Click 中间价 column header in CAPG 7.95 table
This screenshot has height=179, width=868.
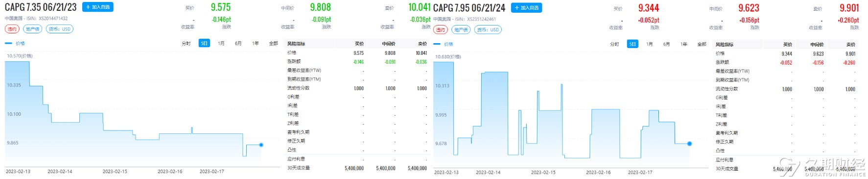[817, 44]
